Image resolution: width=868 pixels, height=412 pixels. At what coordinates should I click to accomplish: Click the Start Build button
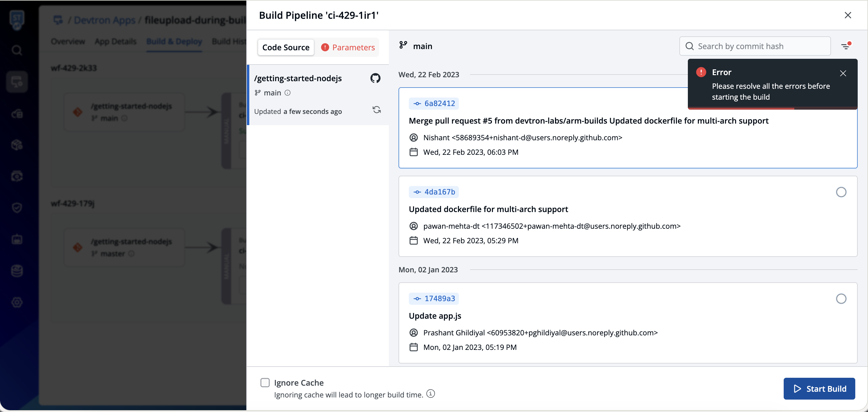tap(819, 389)
